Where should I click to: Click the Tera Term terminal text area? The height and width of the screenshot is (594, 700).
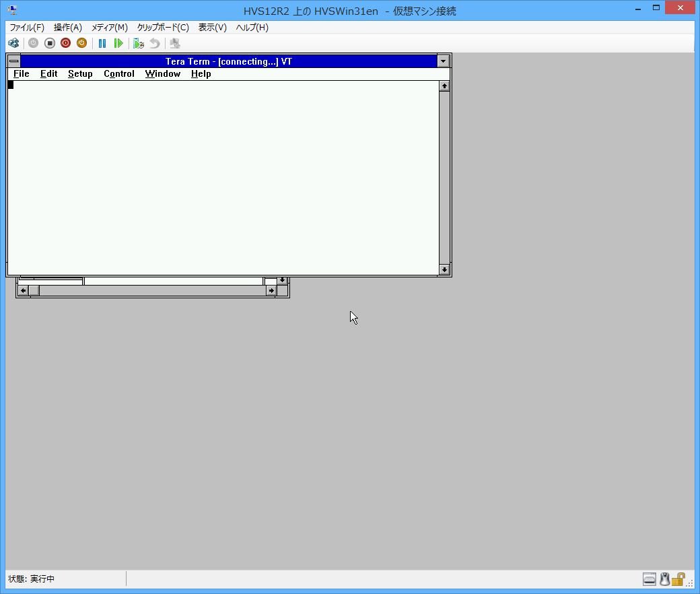point(223,178)
